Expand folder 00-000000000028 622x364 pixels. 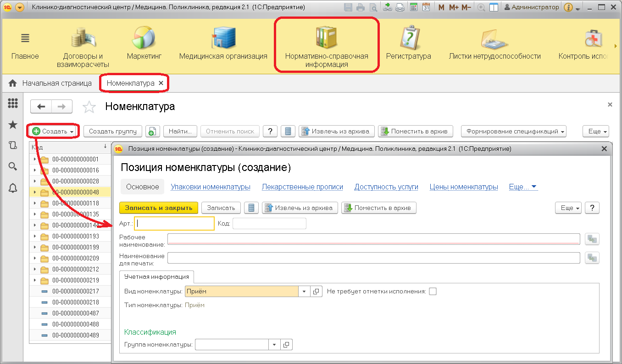pyautogui.click(x=35, y=181)
